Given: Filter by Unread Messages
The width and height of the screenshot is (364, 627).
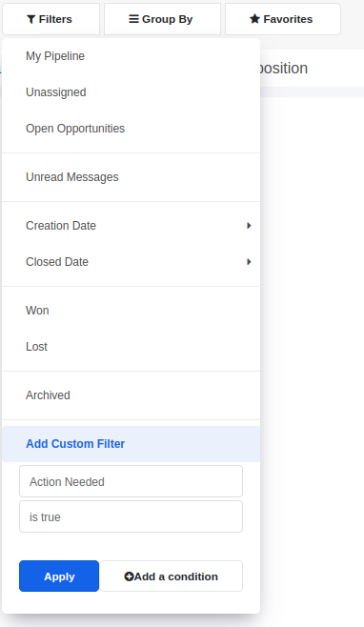Looking at the screenshot, I should coord(131,177).
